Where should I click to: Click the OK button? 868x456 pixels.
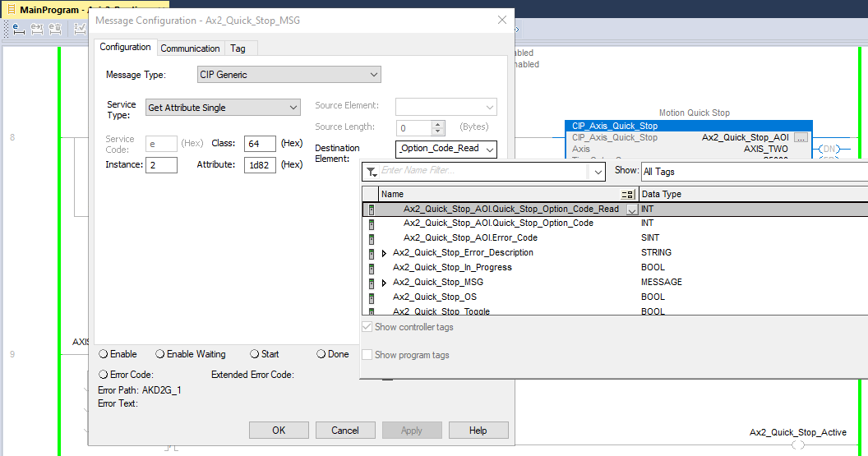point(279,430)
